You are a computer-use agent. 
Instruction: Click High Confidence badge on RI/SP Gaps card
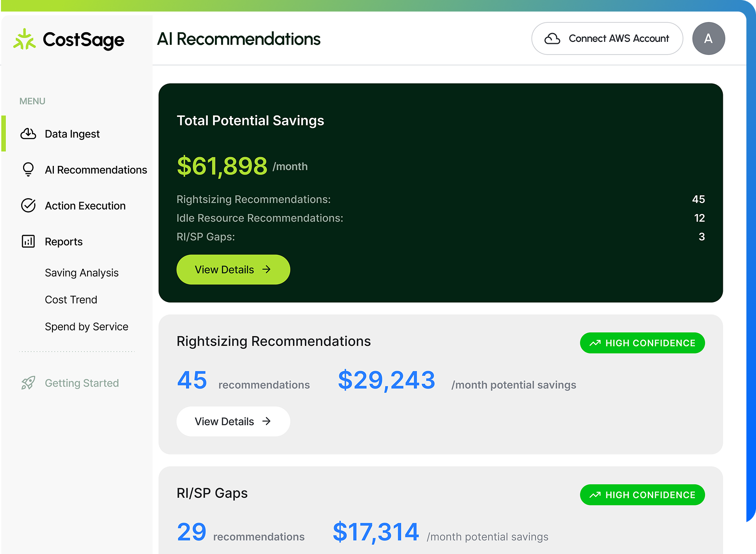[642, 495]
